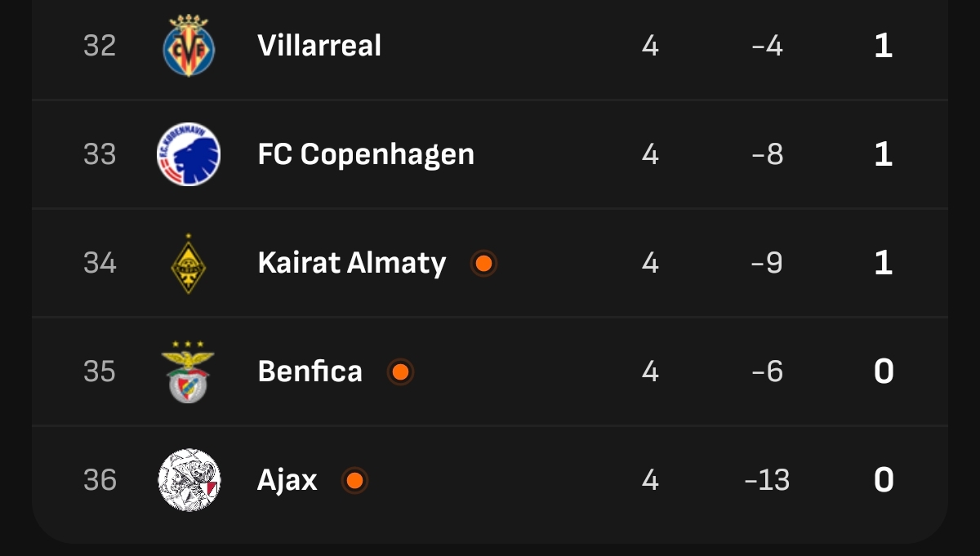Screen dimensions: 980x556
Task: Click the FC Copenhagen club logo
Action: click(189, 154)
